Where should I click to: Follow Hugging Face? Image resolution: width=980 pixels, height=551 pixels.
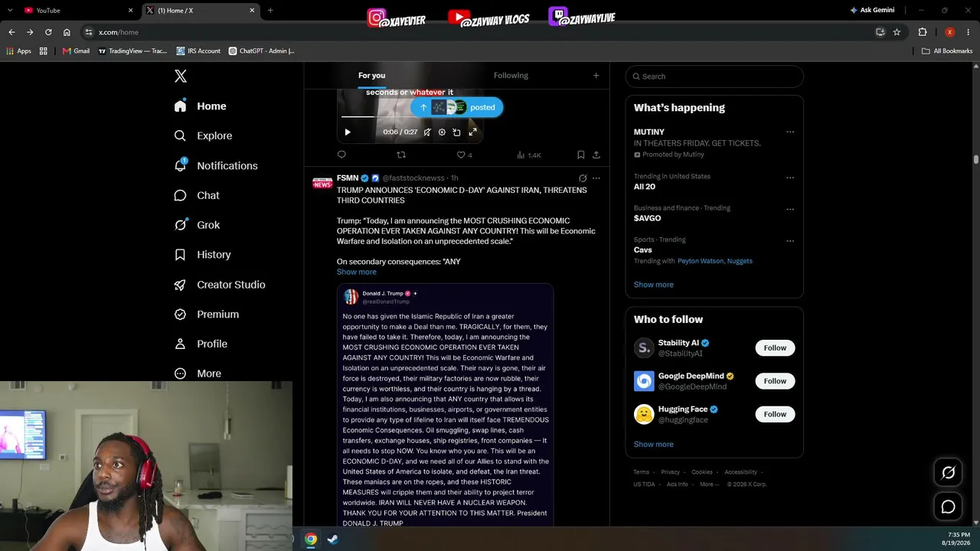775,414
